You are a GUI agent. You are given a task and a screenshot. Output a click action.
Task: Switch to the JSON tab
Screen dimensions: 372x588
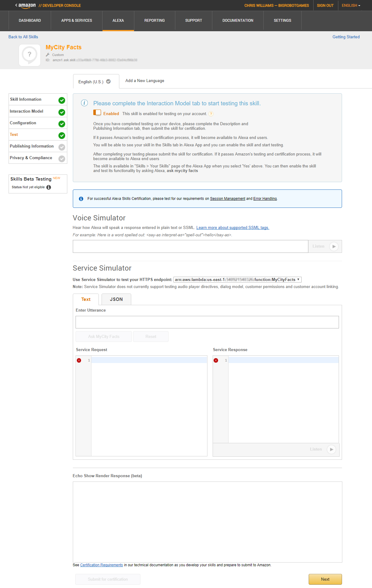click(116, 299)
